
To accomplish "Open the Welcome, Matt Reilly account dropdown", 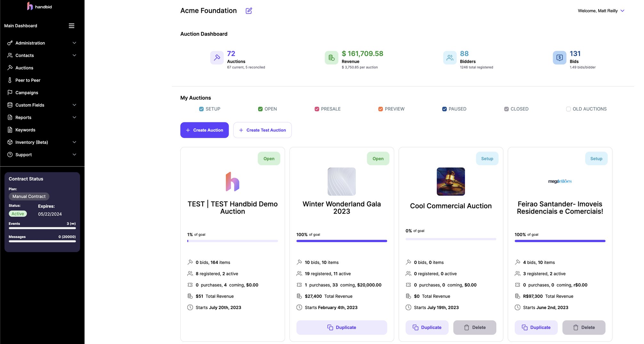I will pos(601,11).
